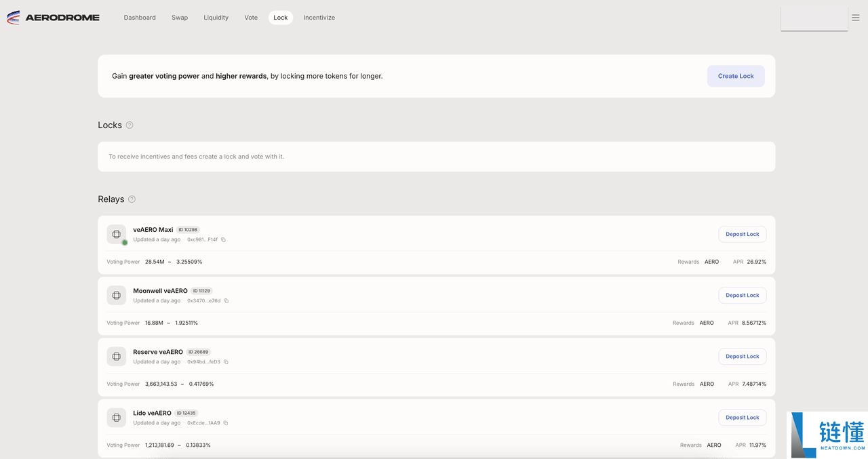Image resolution: width=868 pixels, height=459 pixels.
Task: Click the Locks help question icon
Action: pos(130,125)
